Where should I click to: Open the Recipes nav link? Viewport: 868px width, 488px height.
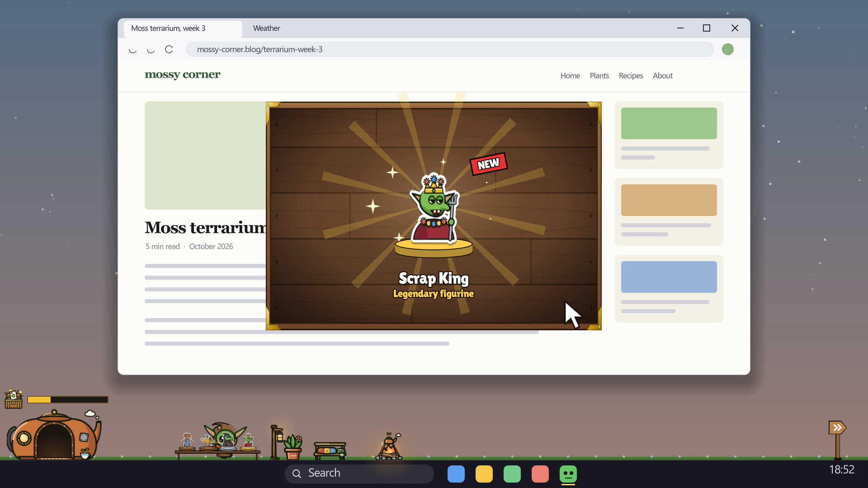coord(631,75)
